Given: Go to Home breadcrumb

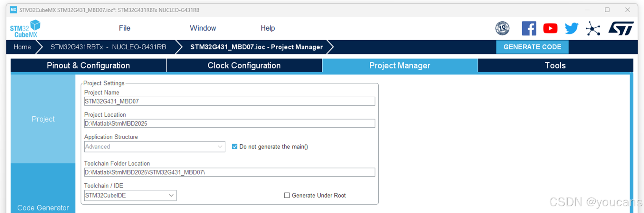Looking at the screenshot, I should [22, 47].
